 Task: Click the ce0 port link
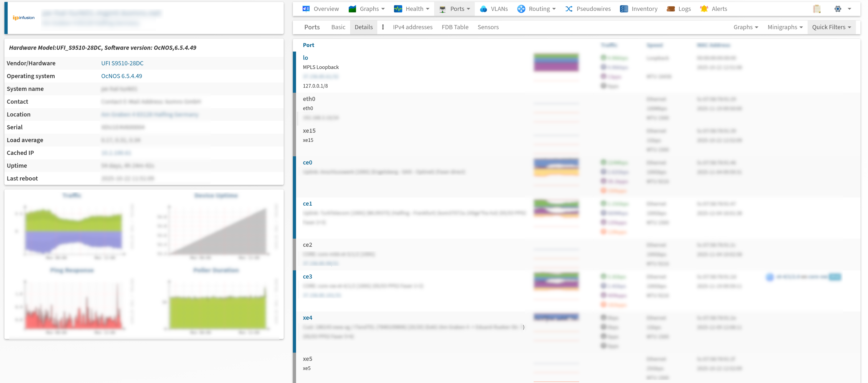coord(307,162)
